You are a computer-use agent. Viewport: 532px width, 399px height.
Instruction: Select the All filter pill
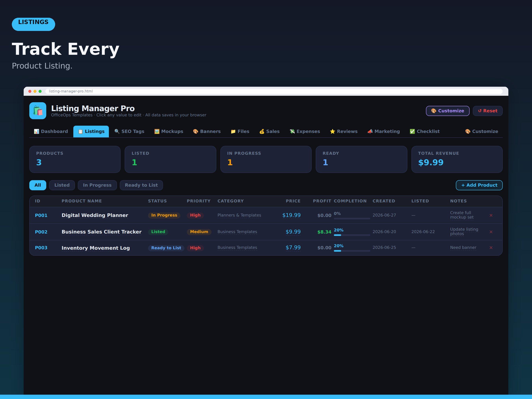click(x=38, y=185)
